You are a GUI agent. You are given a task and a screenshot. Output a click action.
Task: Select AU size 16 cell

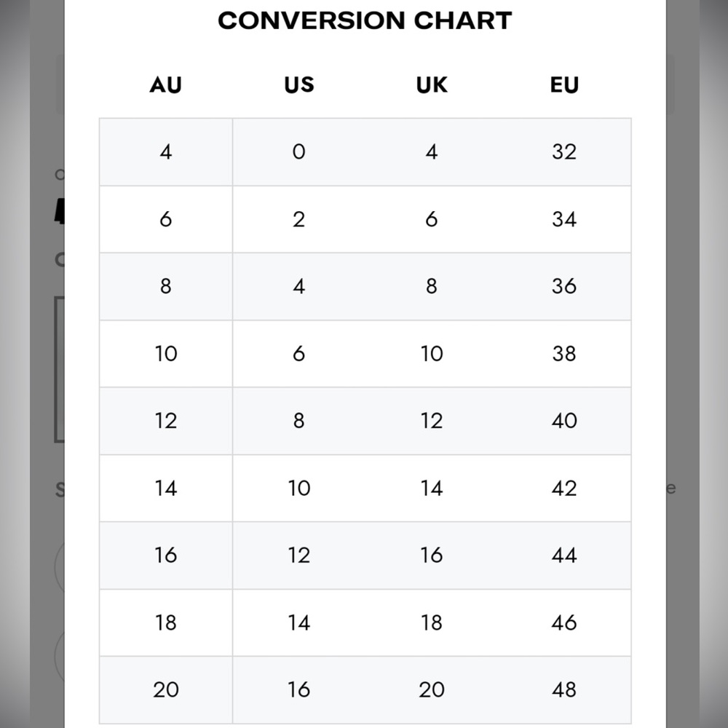tap(166, 555)
